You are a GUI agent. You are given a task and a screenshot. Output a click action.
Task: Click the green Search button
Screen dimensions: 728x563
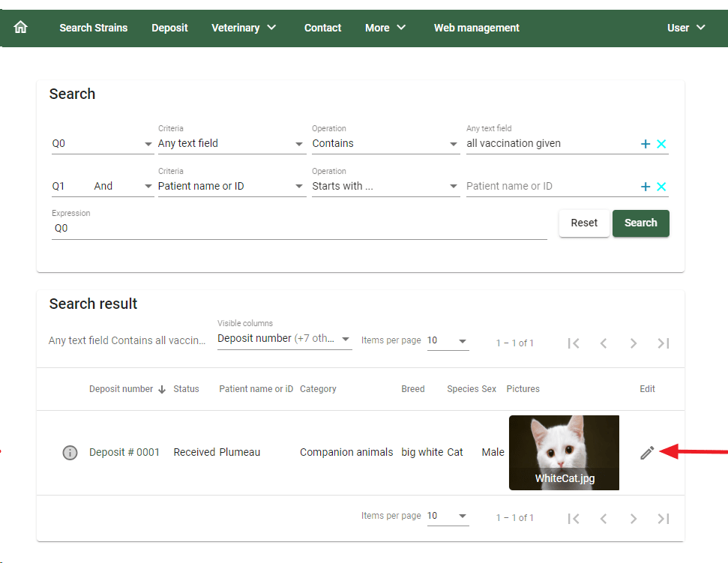click(x=641, y=223)
